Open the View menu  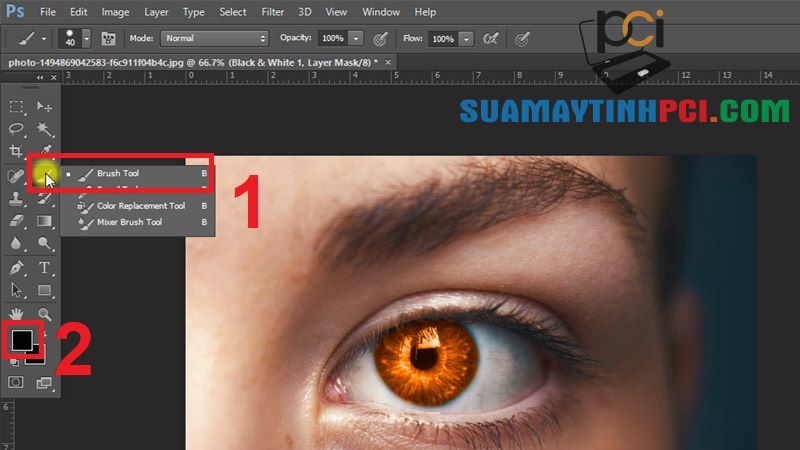point(336,12)
